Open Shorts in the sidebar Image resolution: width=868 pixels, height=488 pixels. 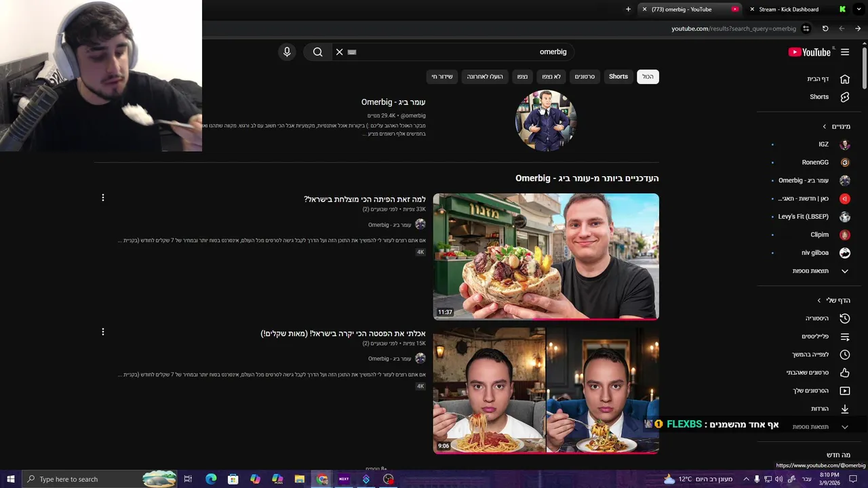tap(829, 97)
